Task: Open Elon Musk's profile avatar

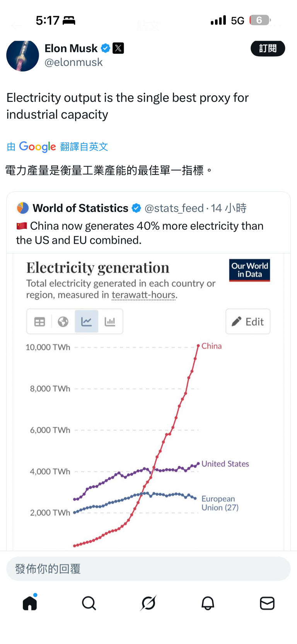Action: pos(22,56)
